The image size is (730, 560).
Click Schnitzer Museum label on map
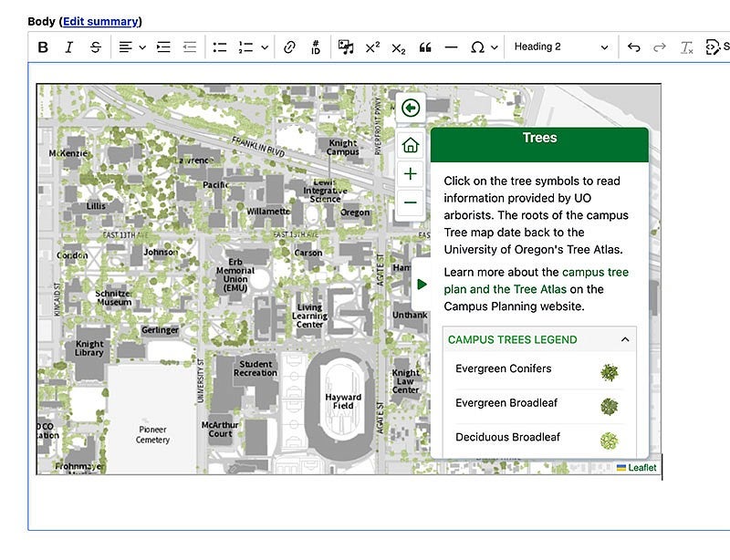(113, 297)
